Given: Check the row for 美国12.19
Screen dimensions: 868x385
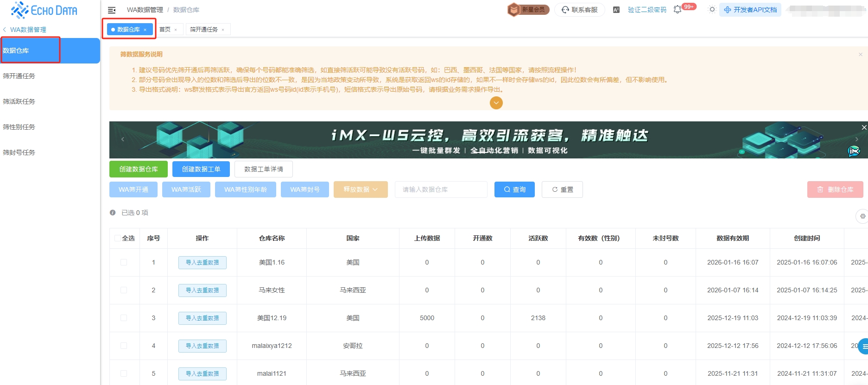Looking at the screenshot, I should tap(124, 318).
